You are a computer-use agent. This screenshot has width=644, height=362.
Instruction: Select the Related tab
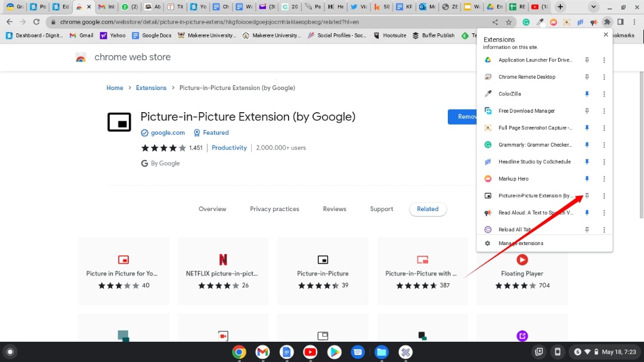[x=428, y=209]
